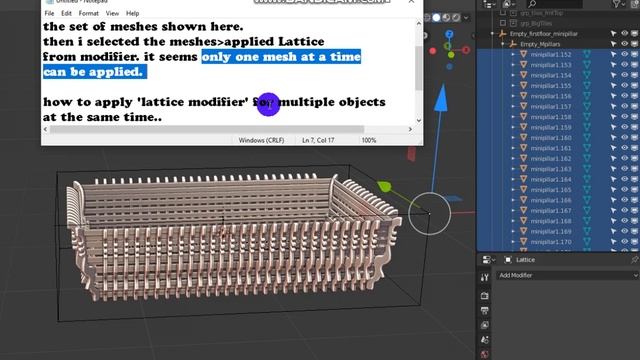640x360 pixels.
Task: Toggle visibility eye for minipillar1.152
Action: [624, 54]
